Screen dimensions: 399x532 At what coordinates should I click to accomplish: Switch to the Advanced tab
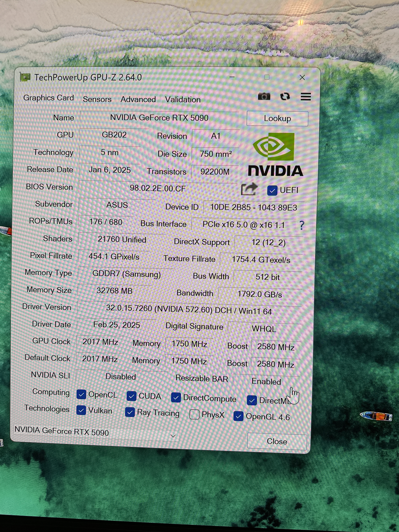click(138, 99)
